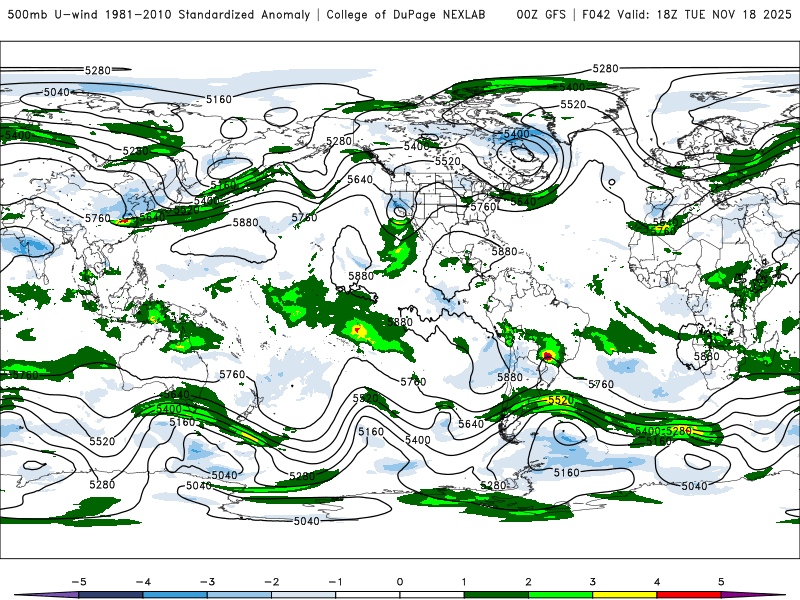800x600 pixels.
Task: Click "F042 Valid: 18Z TUE NOV 18 2025"
Action: [x=687, y=14]
